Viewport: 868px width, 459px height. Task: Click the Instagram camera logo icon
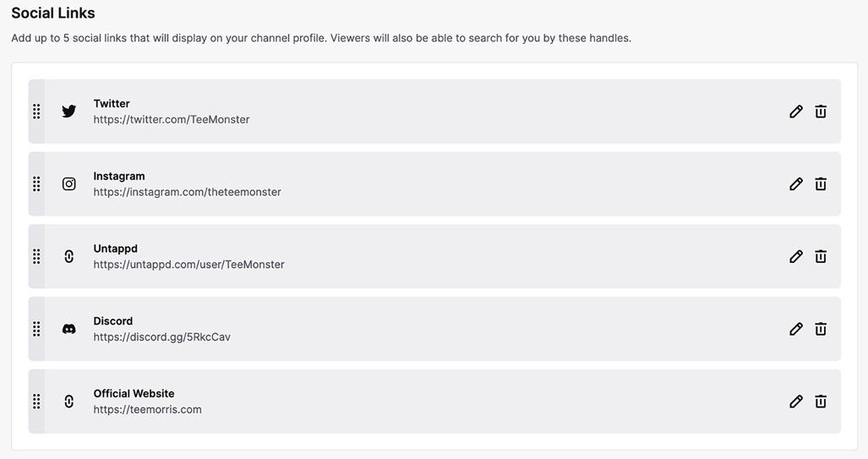point(69,184)
